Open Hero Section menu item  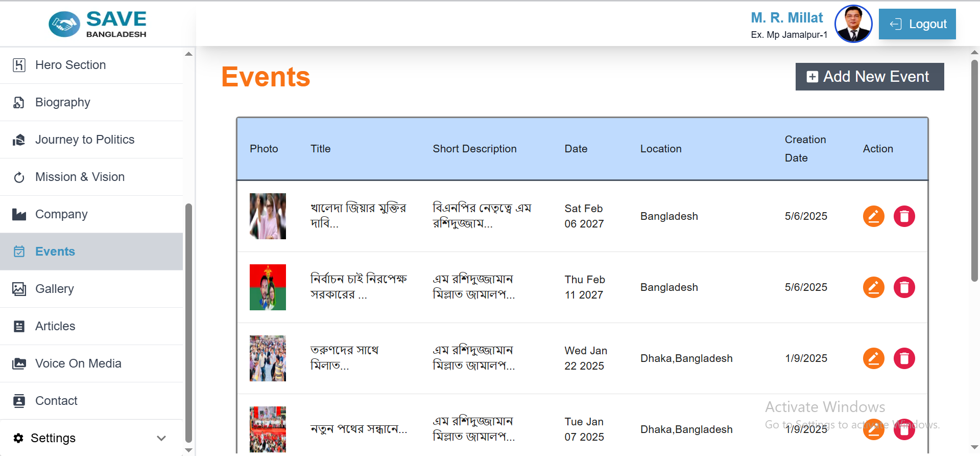[91, 65]
